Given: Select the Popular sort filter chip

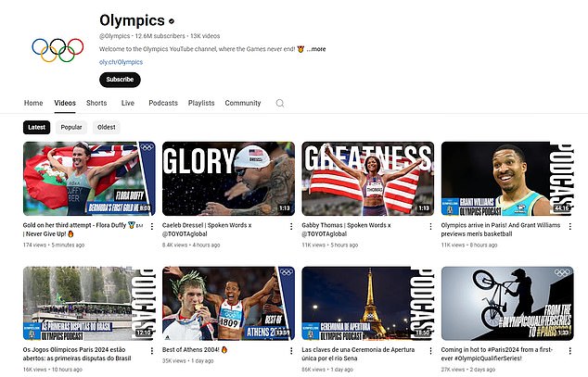Looking at the screenshot, I should pyautogui.click(x=71, y=127).
